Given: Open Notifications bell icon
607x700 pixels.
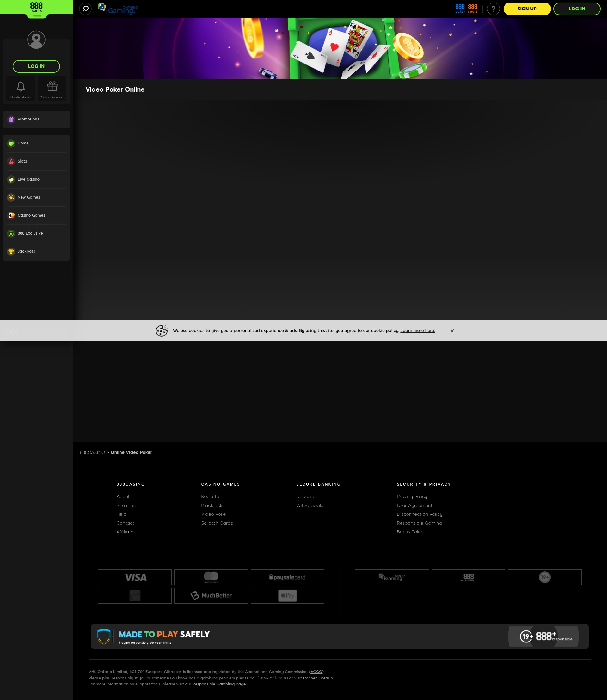Looking at the screenshot, I should coord(21,89).
